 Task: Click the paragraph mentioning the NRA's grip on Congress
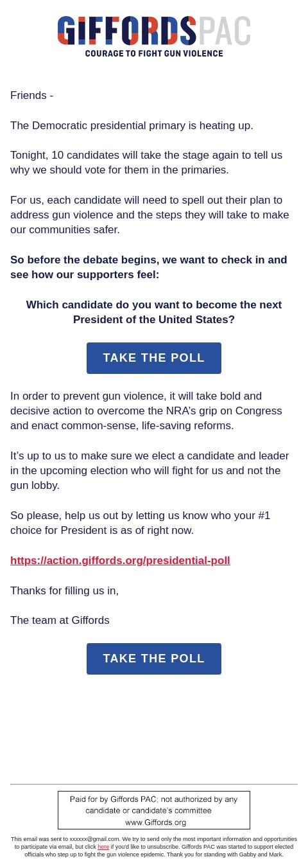coord(146,411)
